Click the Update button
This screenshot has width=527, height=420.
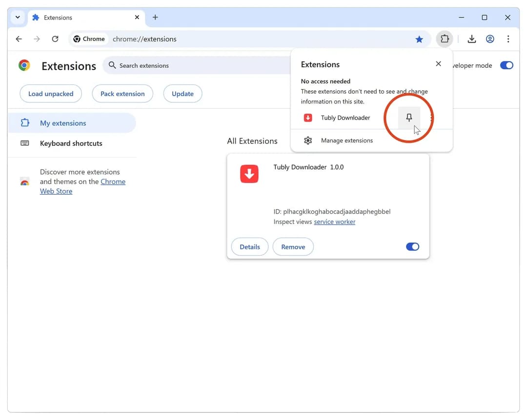[x=182, y=94]
